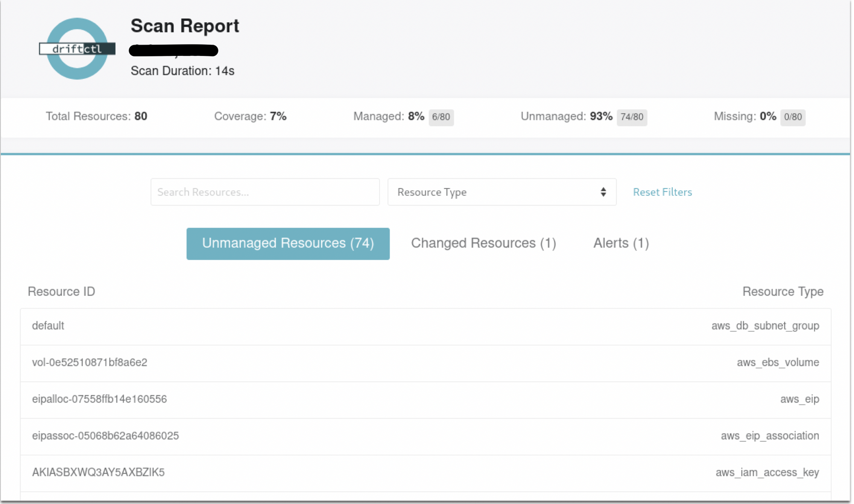Image resolution: width=854 pixels, height=504 pixels.
Task: Select the vol-0e52510871bf8a6e2 row
Action: pyautogui.click(x=425, y=363)
